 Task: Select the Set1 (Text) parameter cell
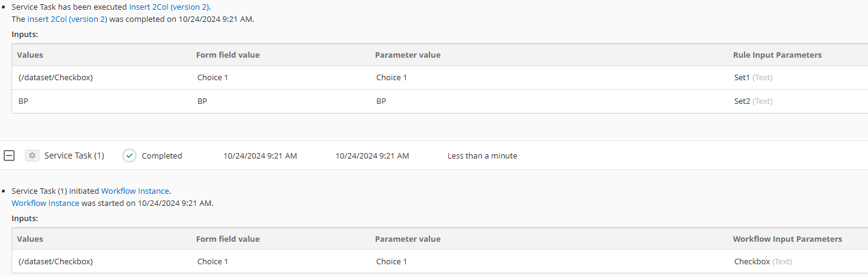(x=753, y=77)
